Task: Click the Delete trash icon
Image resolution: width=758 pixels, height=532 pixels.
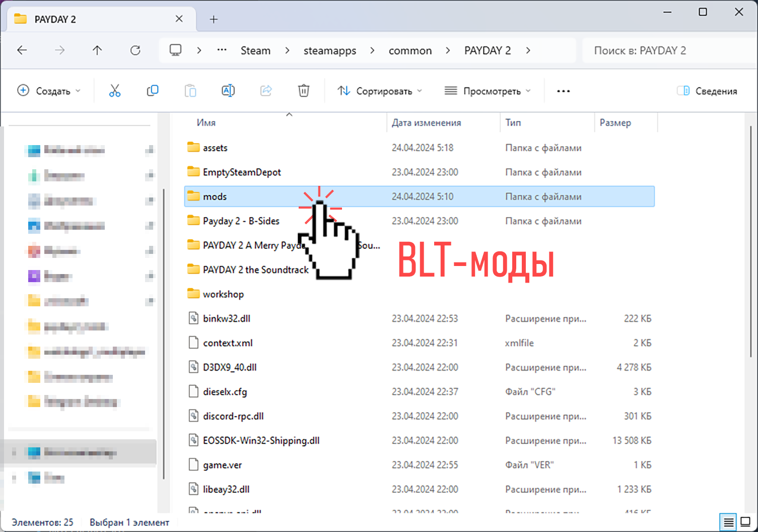Action: (304, 91)
